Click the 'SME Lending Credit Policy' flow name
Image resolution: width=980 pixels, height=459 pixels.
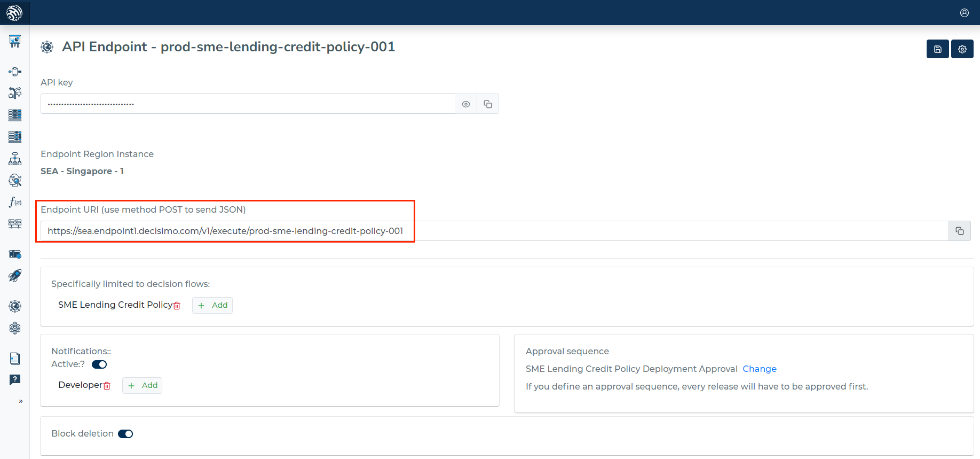(x=115, y=305)
